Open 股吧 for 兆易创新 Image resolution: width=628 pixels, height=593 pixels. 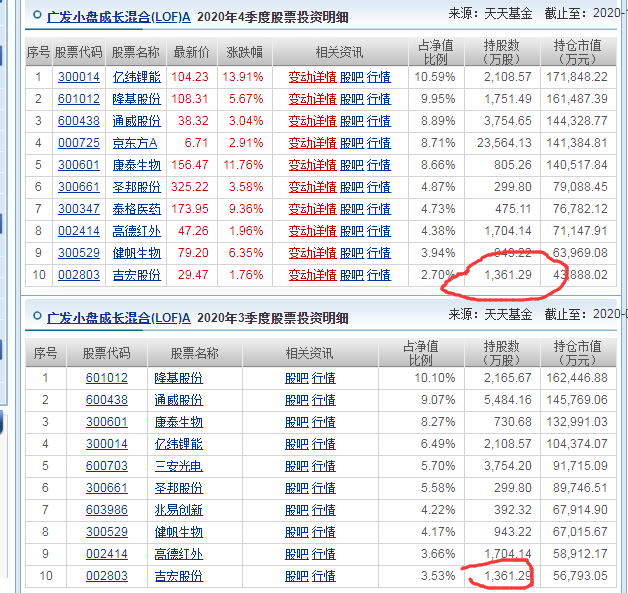[297, 510]
